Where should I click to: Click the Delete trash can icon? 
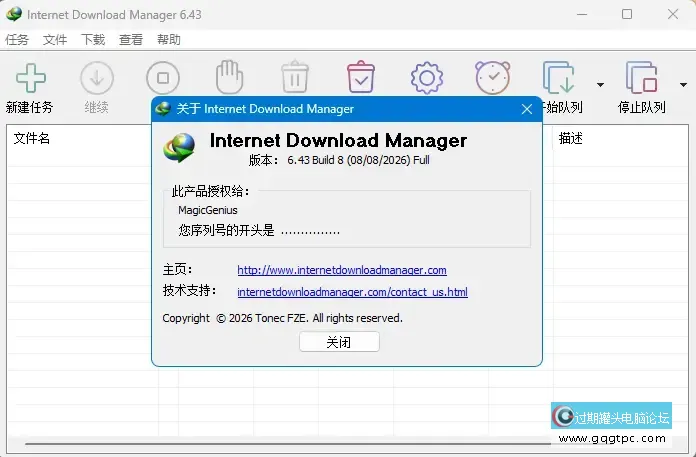click(x=295, y=77)
